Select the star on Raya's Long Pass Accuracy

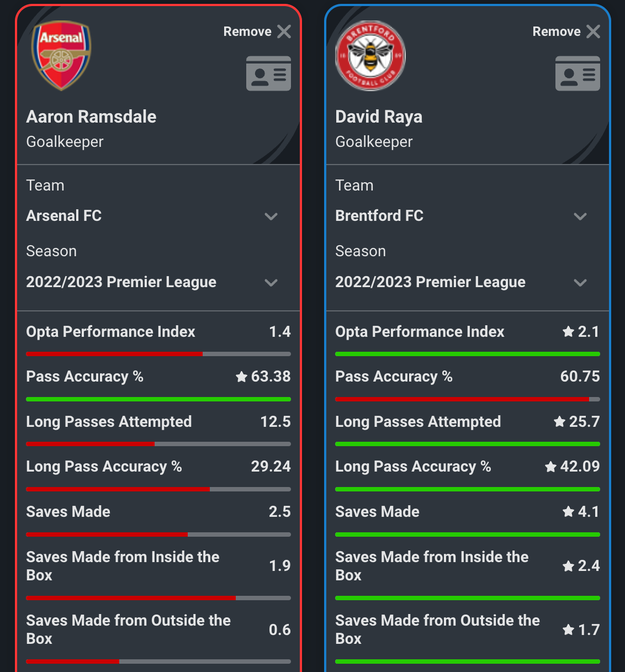tap(550, 467)
